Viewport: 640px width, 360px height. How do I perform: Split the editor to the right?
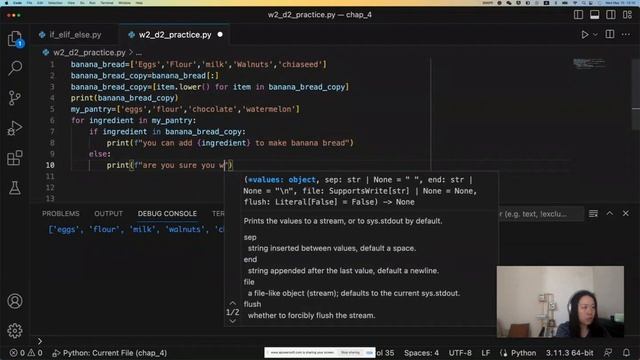tap(610, 34)
